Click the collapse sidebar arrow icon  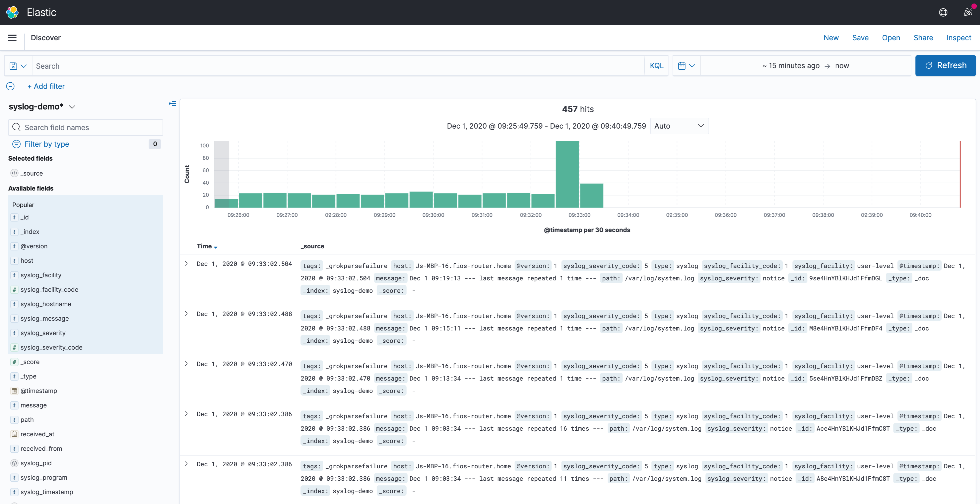tap(172, 104)
